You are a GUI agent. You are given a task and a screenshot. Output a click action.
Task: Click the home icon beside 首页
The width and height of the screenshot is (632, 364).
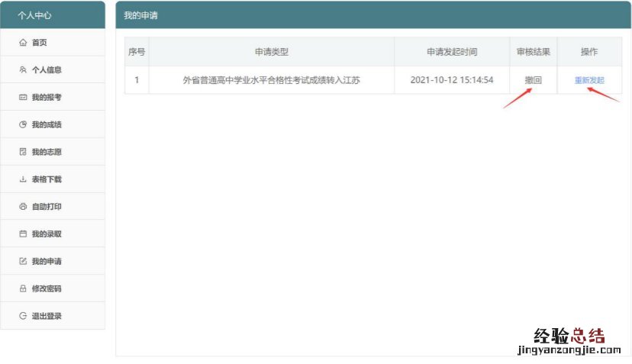click(23, 42)
